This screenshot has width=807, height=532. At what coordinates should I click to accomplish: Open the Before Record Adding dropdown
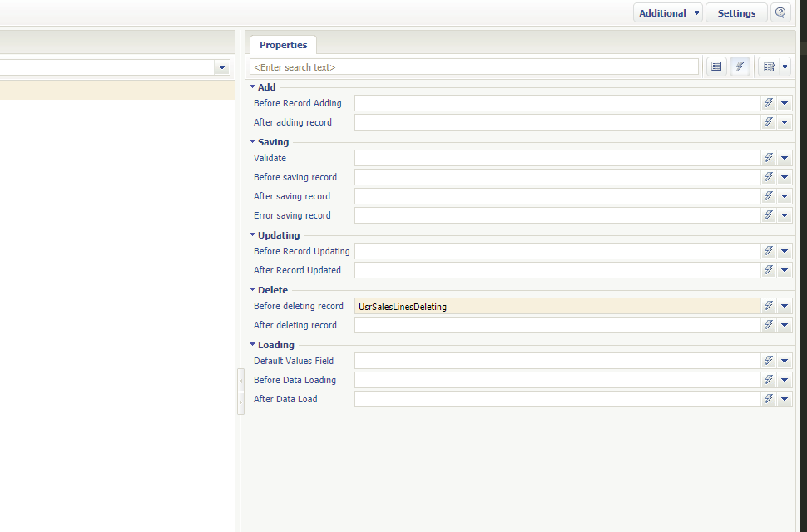tap(785, 103)
